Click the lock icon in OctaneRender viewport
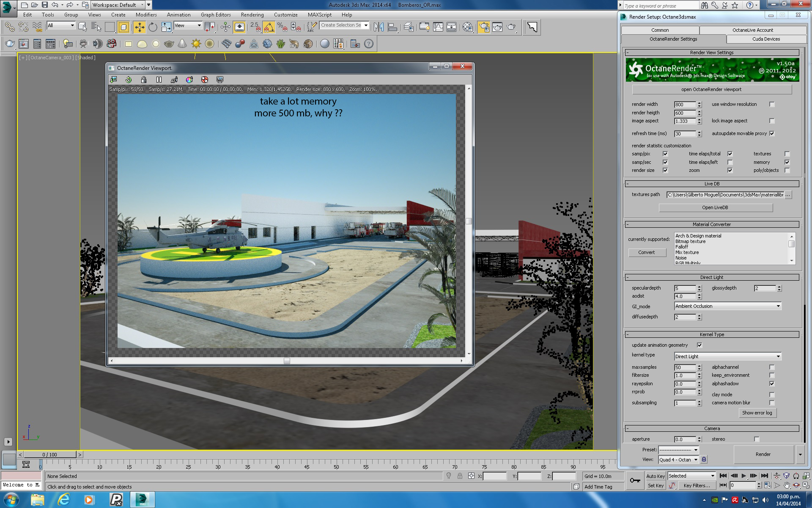Screen dimensions: 812x508 point(144,80)
